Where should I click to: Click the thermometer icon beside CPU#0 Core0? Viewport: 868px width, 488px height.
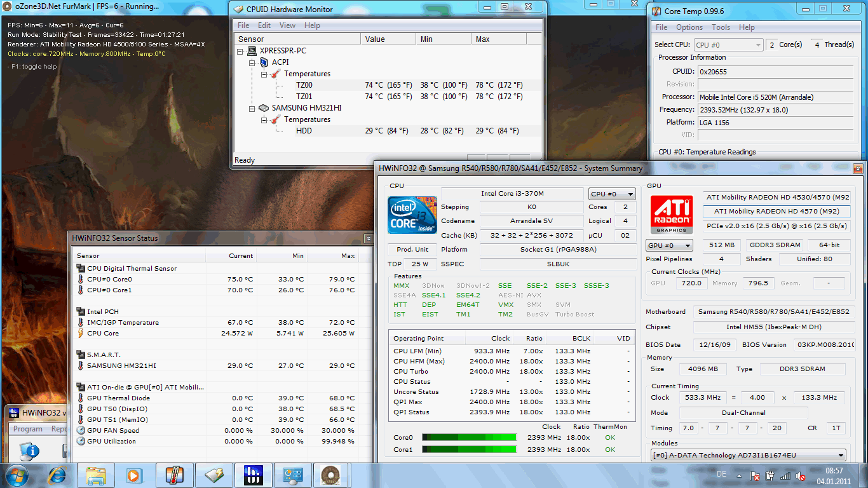pyautogui.click(x=81, y=279)
